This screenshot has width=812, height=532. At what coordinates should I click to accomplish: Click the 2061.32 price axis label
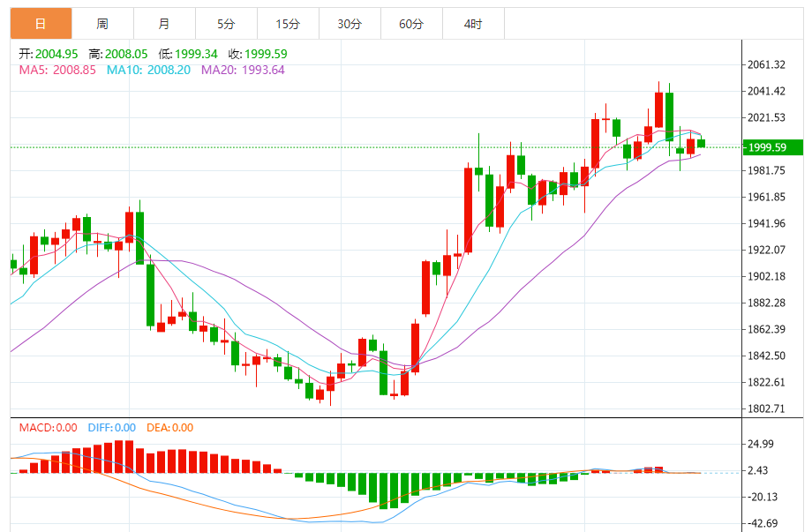pos(766,64)
